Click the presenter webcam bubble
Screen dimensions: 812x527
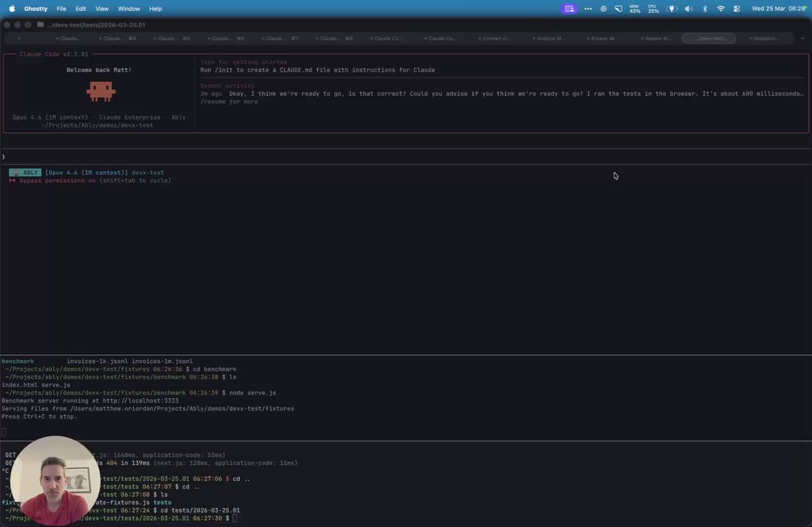pyautogui.click(x=55, y=480)
